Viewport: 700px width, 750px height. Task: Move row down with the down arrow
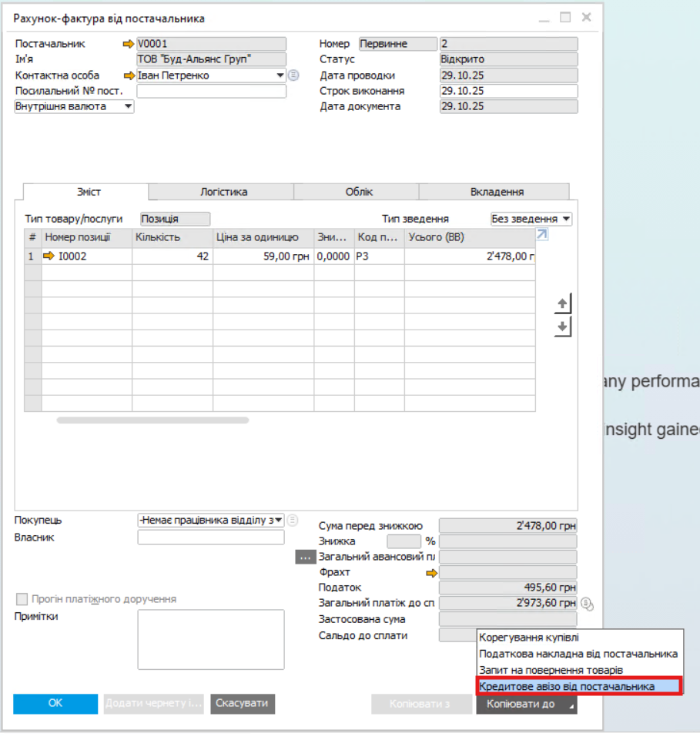coord(563,326)
